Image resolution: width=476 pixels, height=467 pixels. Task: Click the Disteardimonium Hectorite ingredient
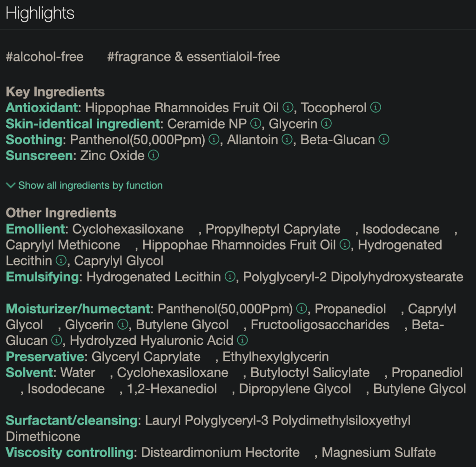(x=220, y=452)
